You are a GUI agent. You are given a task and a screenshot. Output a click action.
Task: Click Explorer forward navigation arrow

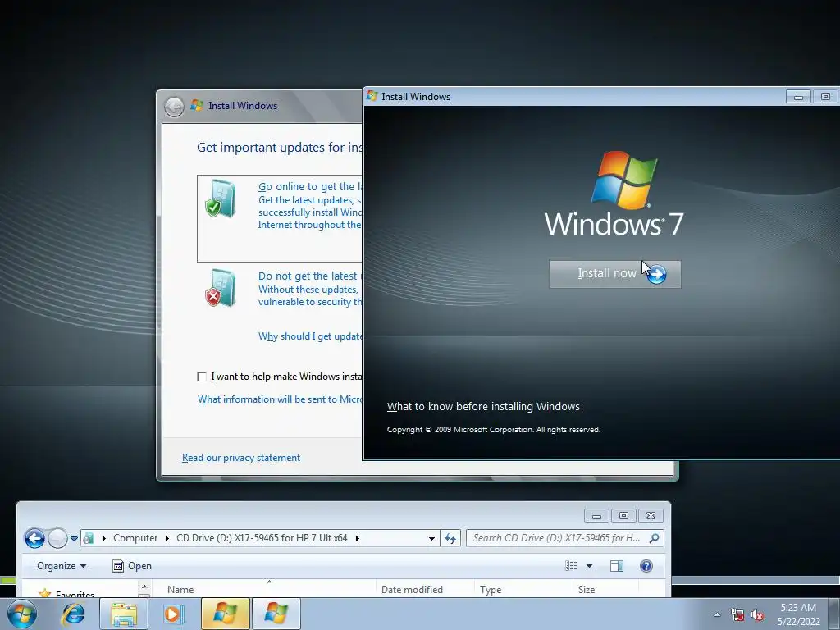click(x=57, y=538)
